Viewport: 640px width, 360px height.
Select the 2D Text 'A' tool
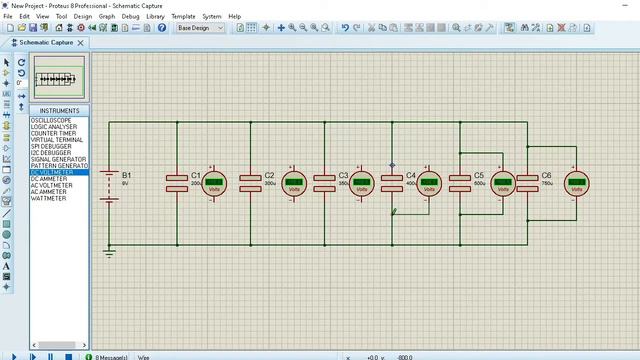[x=7, y=266]
